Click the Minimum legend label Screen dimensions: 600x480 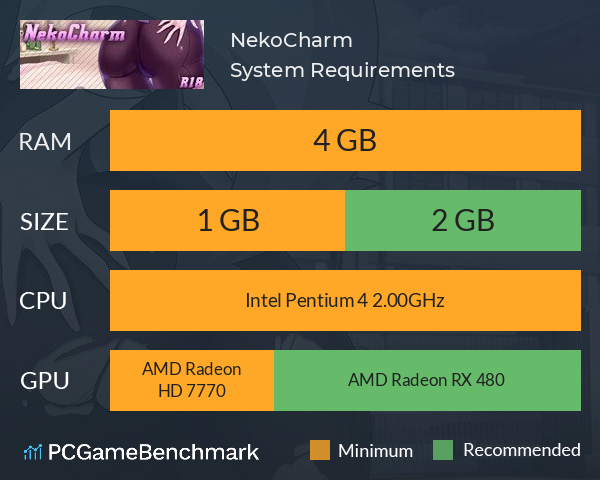(x=375, y=451)
